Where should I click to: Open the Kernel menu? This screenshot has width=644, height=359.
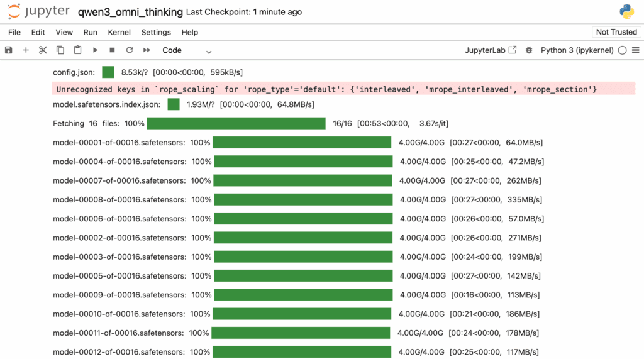pos(119,32)
